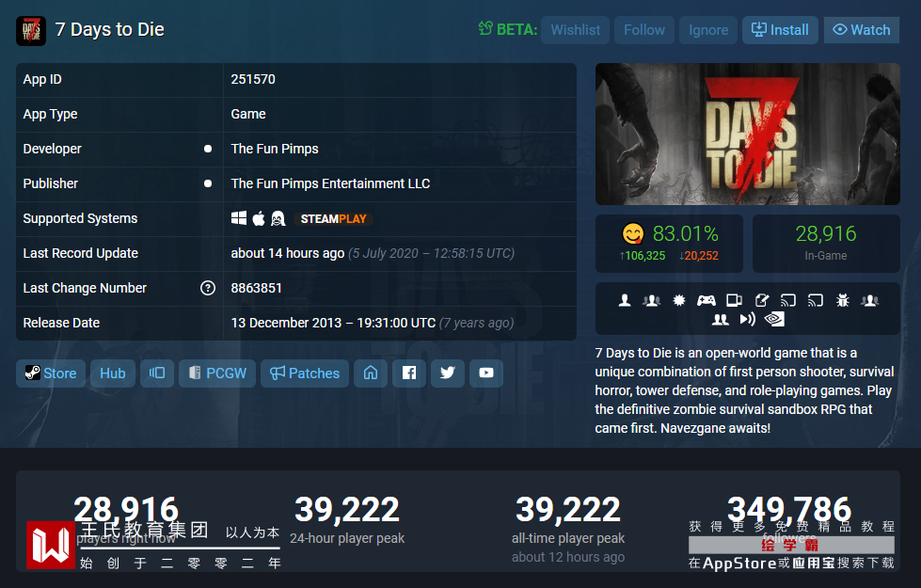Click the Install button
Screen dimensions: 921x588
[780, 30]
